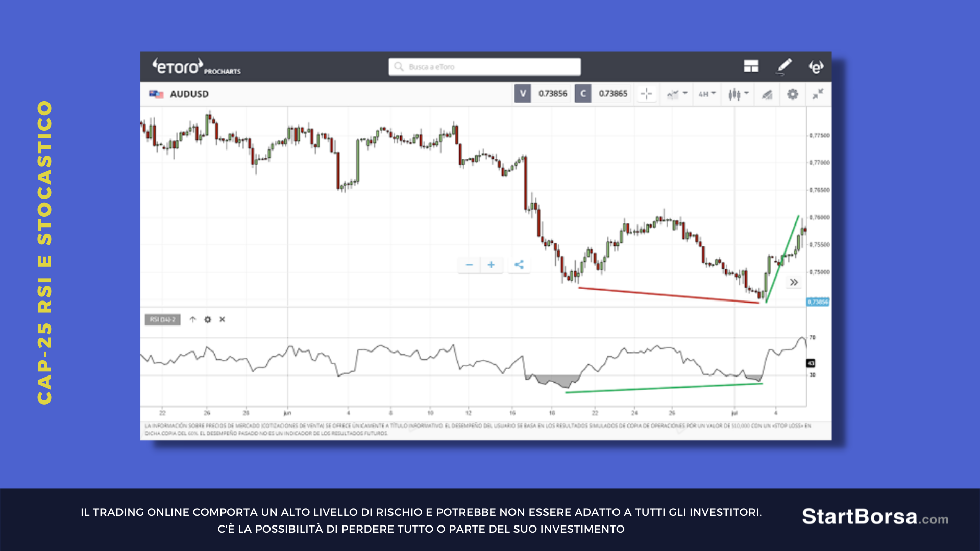Image resolution: width=980 pixels, height=551 pixels.
Task: Collapse the chart with the shrink arrows icon
Action: pos(818,94)
